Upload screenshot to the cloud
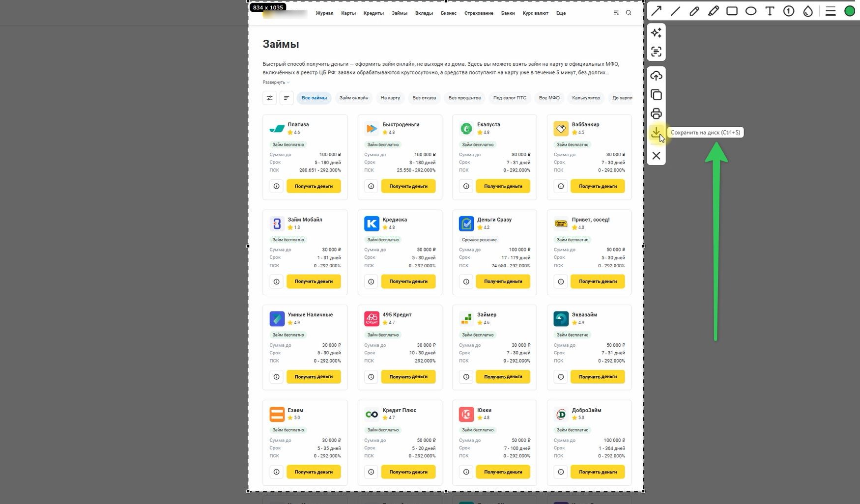The height and width of the screenshot is (504, 860). (656, 76)
